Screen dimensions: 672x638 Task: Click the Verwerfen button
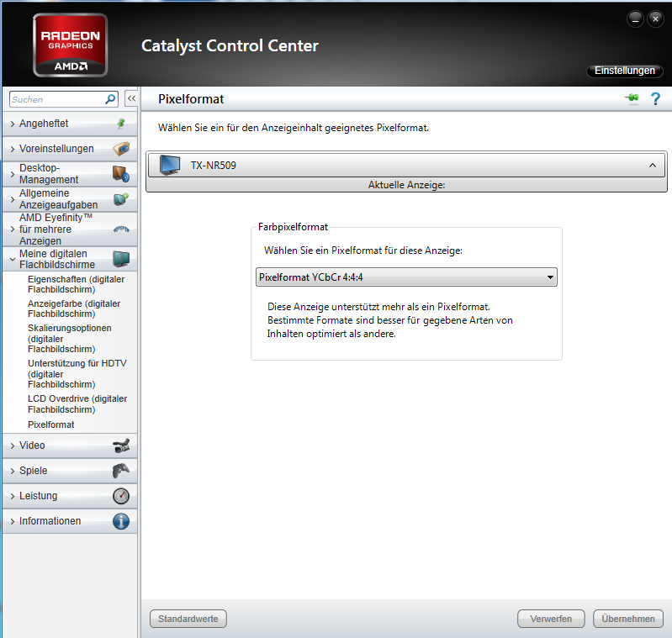pyautogui.click(x=551, y=619)
